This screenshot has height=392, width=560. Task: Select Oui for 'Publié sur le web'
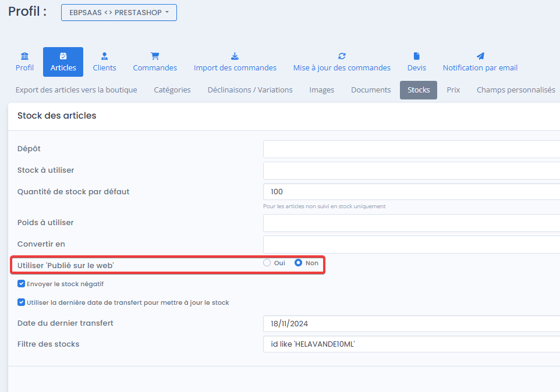[267, 263]
